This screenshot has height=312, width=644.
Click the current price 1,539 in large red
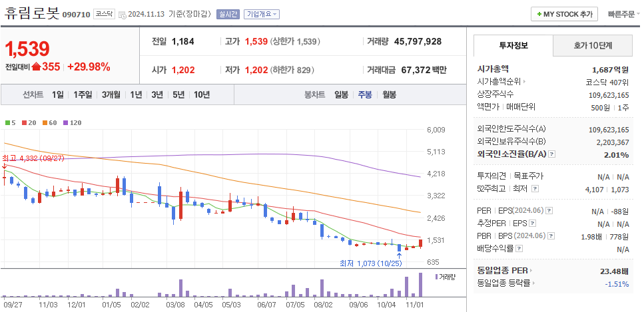click(x=27, y=49)
